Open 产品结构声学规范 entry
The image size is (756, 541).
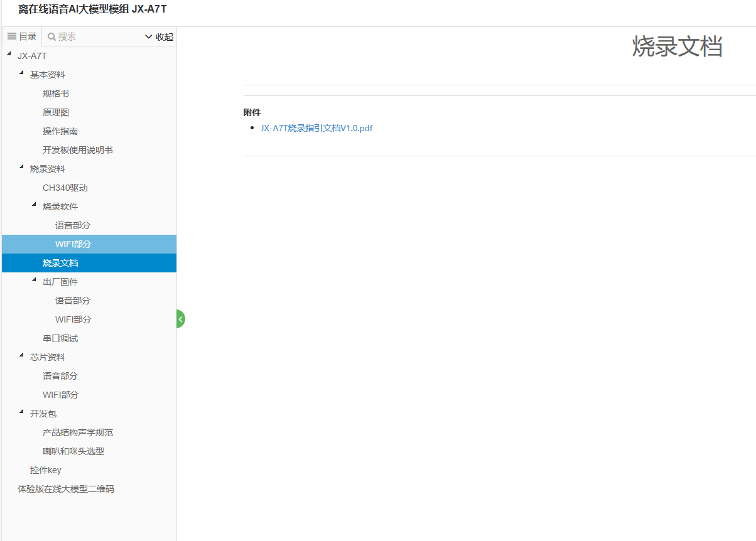point(78,432)
